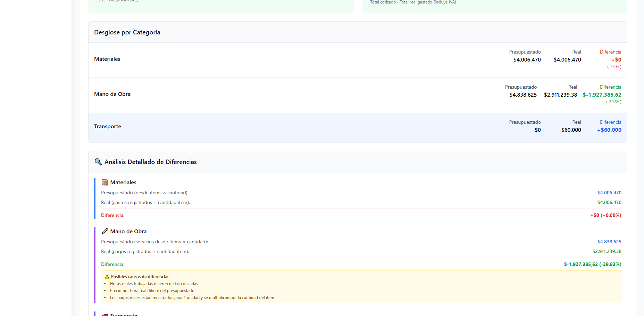Click the magnifier icon beside Análisis Detallado
This screenshot has height=316, width=644.
click(x=98, y=162)
